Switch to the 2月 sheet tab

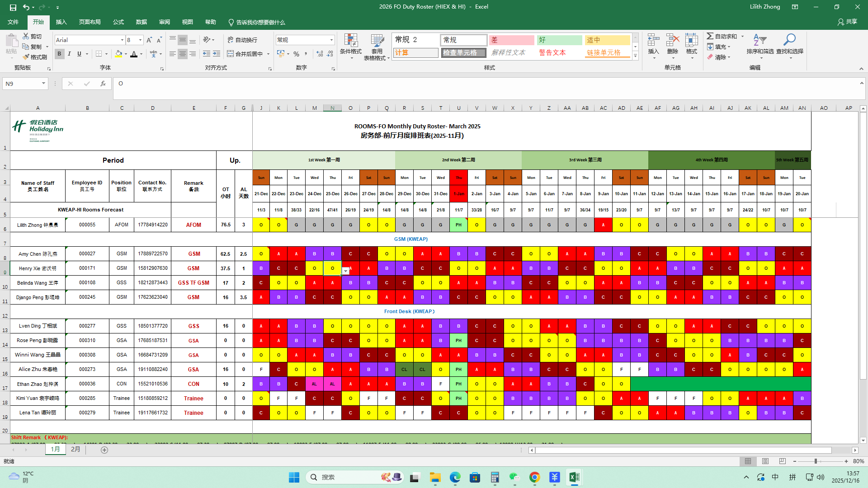click(75, 450)
